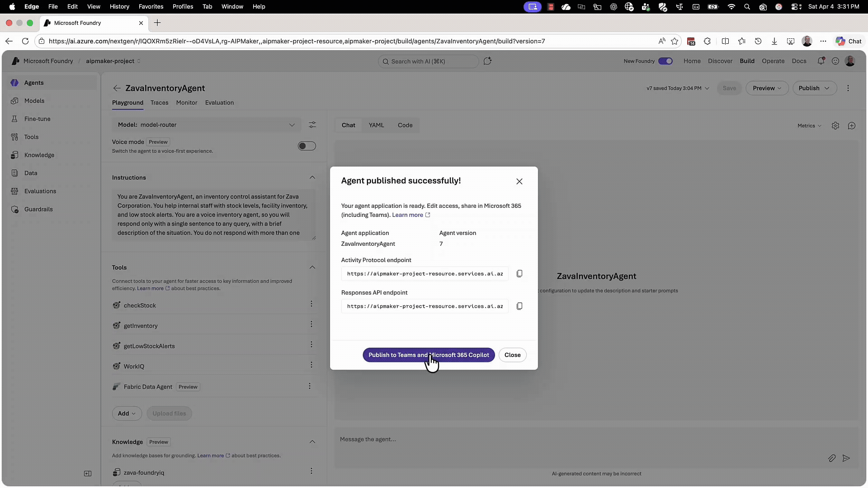Image resolution: width=868 pixels, height=488 pixels.
Task: Click the AI chat icon next to search
Action: click(x=487, y=61)
